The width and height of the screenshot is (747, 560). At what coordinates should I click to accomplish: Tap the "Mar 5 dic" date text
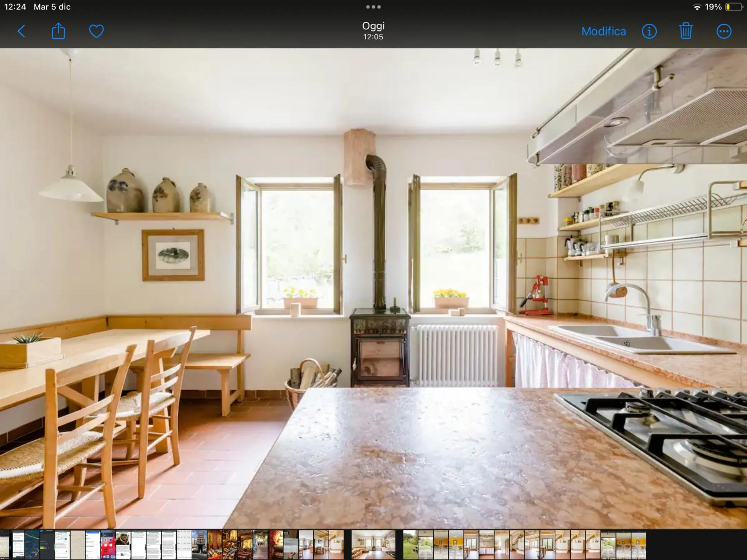click(52, 7)
